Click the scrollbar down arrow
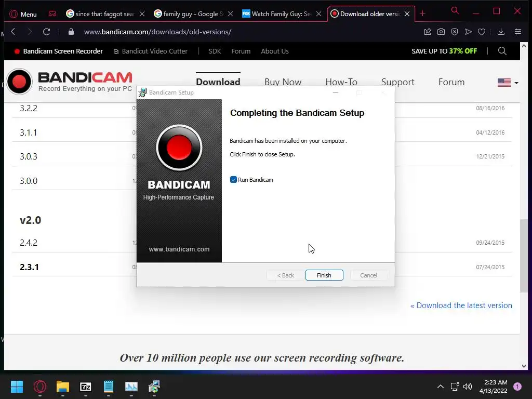The width and height of the screenshot is (532, 399). click(524, 366)
